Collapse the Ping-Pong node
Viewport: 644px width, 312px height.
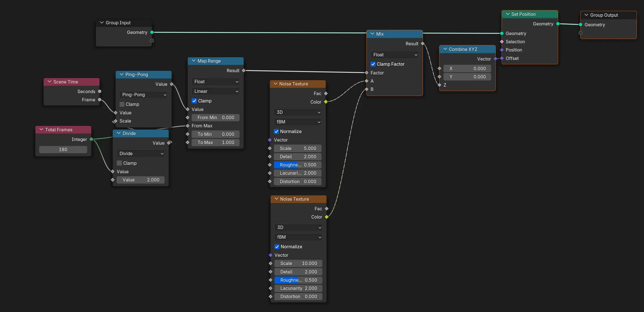click(x=121, y=74)
